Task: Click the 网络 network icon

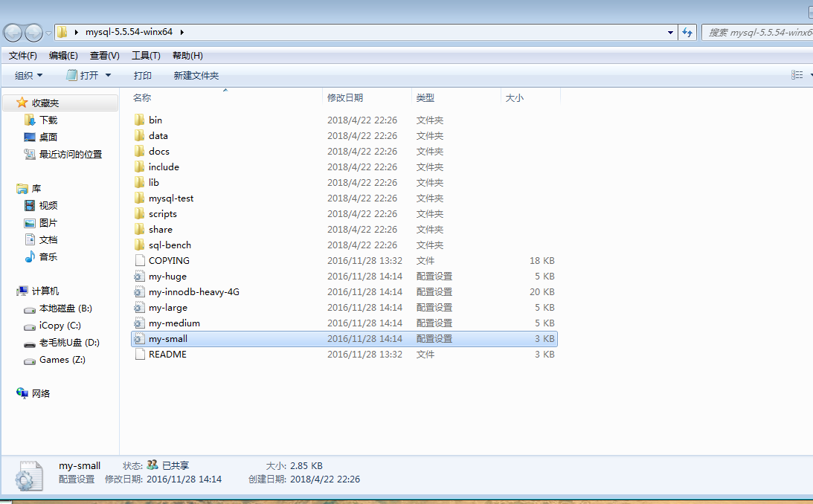Action: [x=22, y=393]
